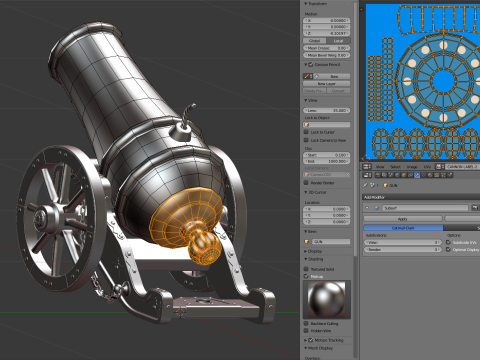
Task: Open the Texture properties tab icon
Action: click(436, 175)
